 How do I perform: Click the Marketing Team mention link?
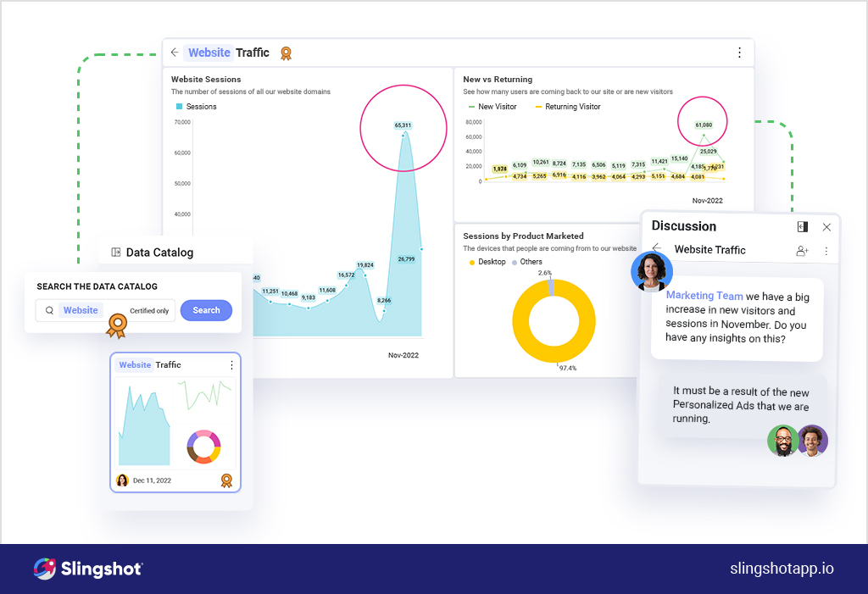[704, 296]
